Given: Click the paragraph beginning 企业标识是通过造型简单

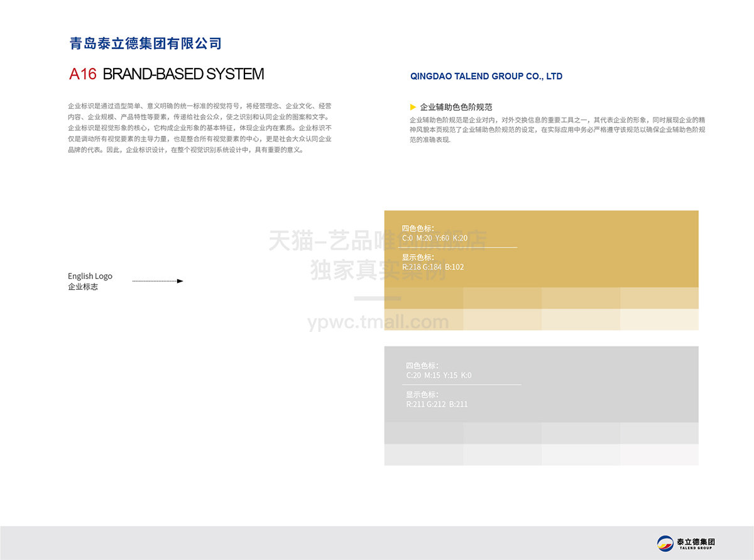Looking at the screenshot, I should point(200,128).
